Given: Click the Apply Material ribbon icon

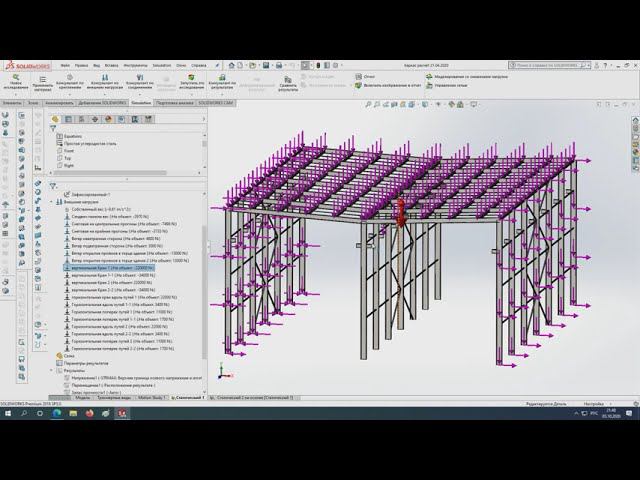Looking at the screenshot, I should [x=42, y=79].
